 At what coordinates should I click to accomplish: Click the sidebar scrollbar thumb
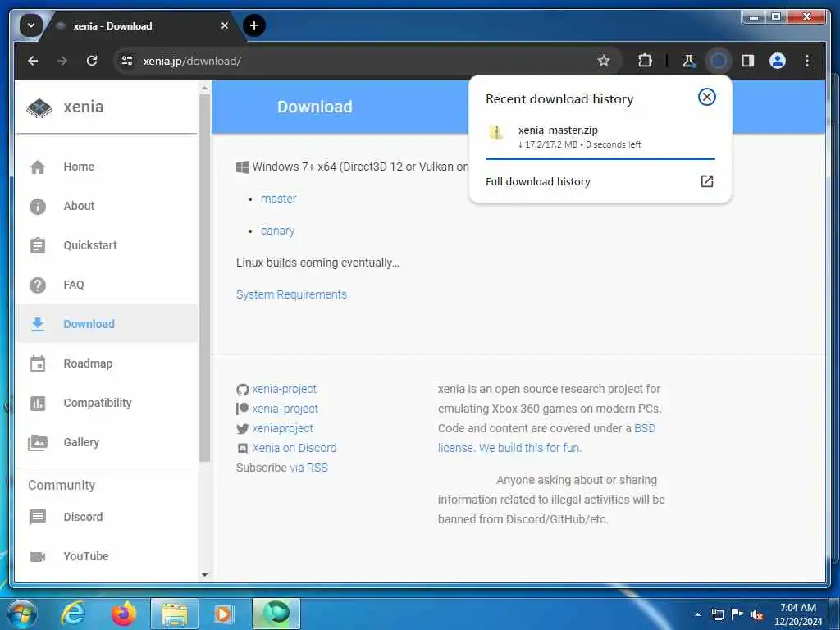click(204, 277)
